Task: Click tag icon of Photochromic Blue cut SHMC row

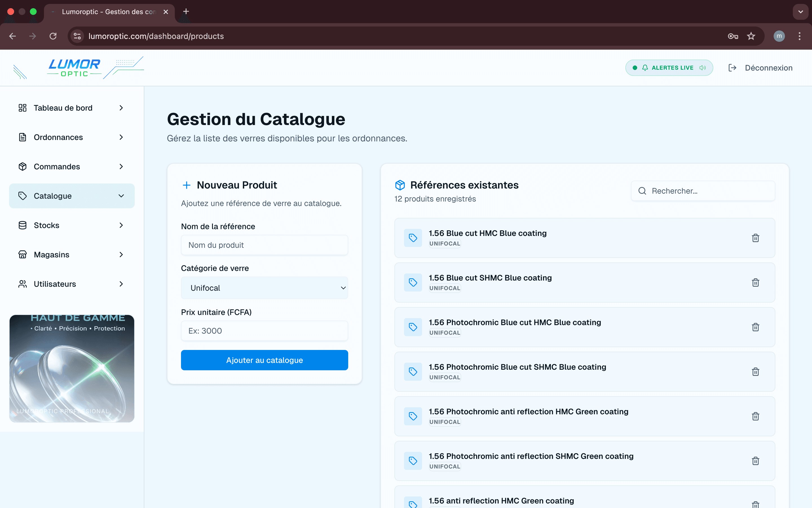Action: point(413,372)
